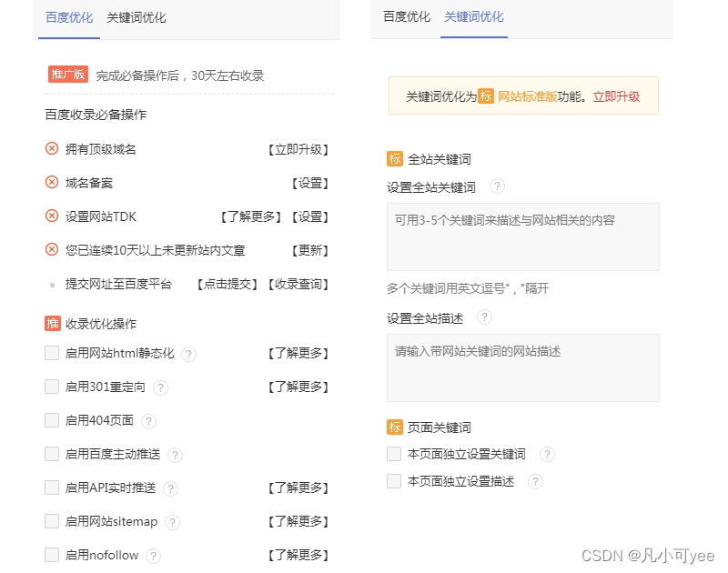Click 【点击提交】 for 提交网址至百度平台
Image resolution: width=728 pixels, height=573 pixels.
(x=227, y=285)
